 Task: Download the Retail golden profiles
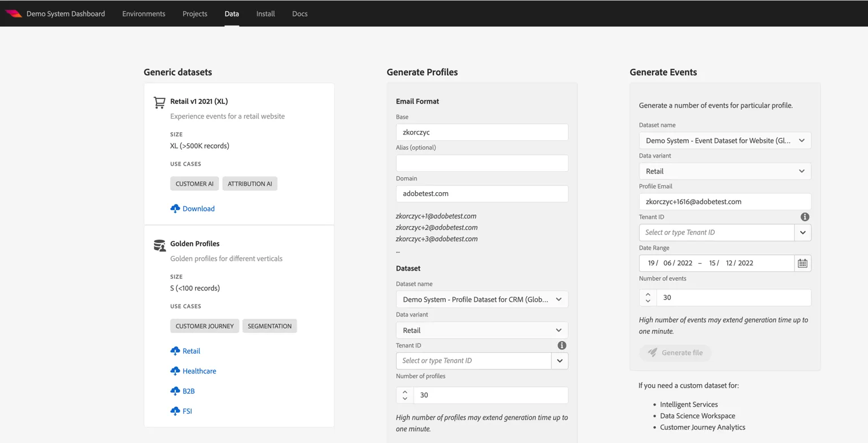(x=192, y=351)
